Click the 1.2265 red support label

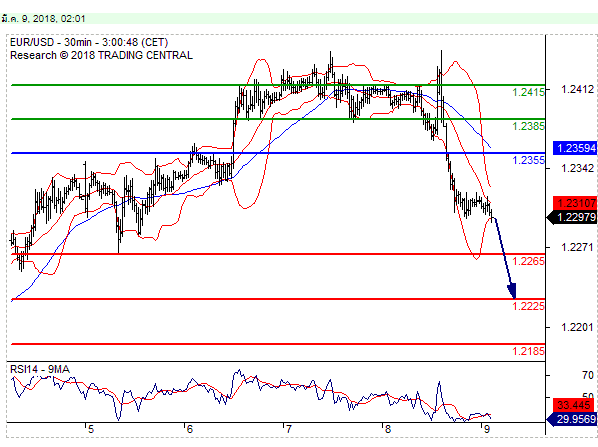coord(528,261)
